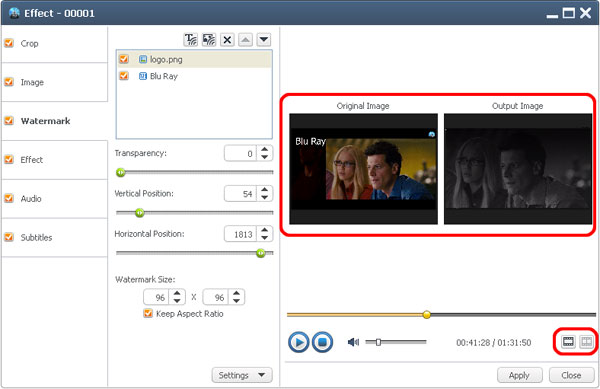The height and width of the screenshot is (389, 600).
Task: Select the logo.png list entry
Action: click(x=194, y=59)
